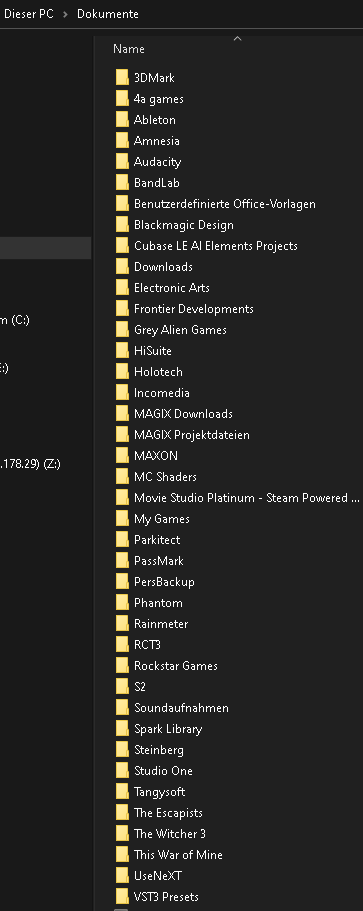This screenshot has height=911, width=363.
Task: Click the S2 folder icon
Action: point(122,687)
